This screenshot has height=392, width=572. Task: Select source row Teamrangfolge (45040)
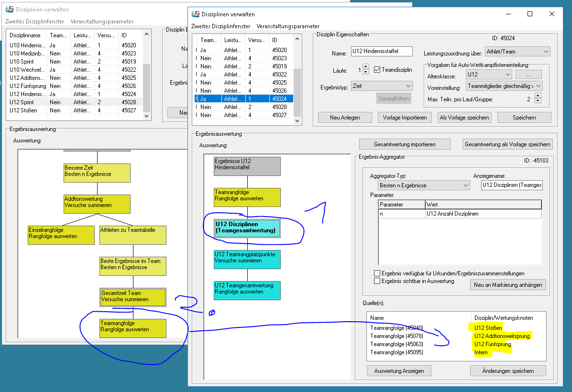456,328
